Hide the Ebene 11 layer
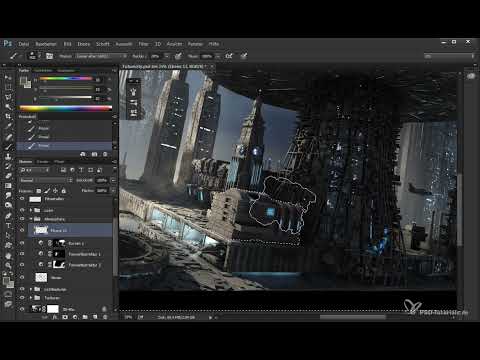Screen dimensions: 480x360 click(22, 230)
